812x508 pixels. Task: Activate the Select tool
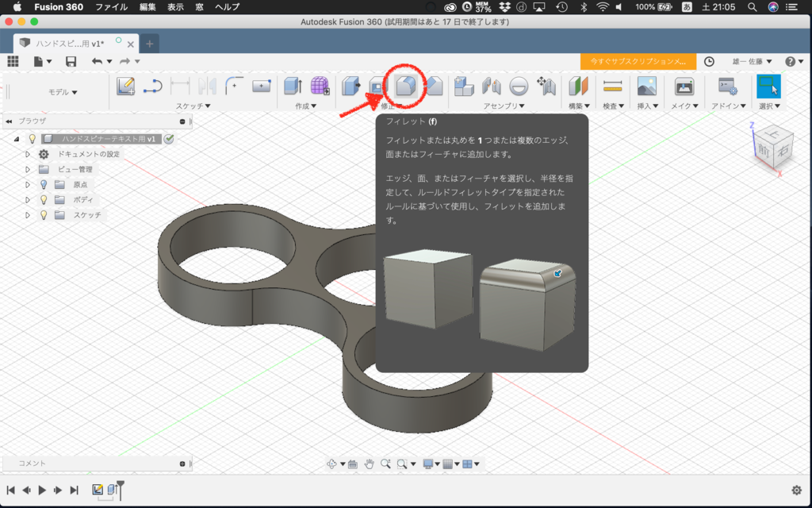pyautogui.click(x=768, y=86)
